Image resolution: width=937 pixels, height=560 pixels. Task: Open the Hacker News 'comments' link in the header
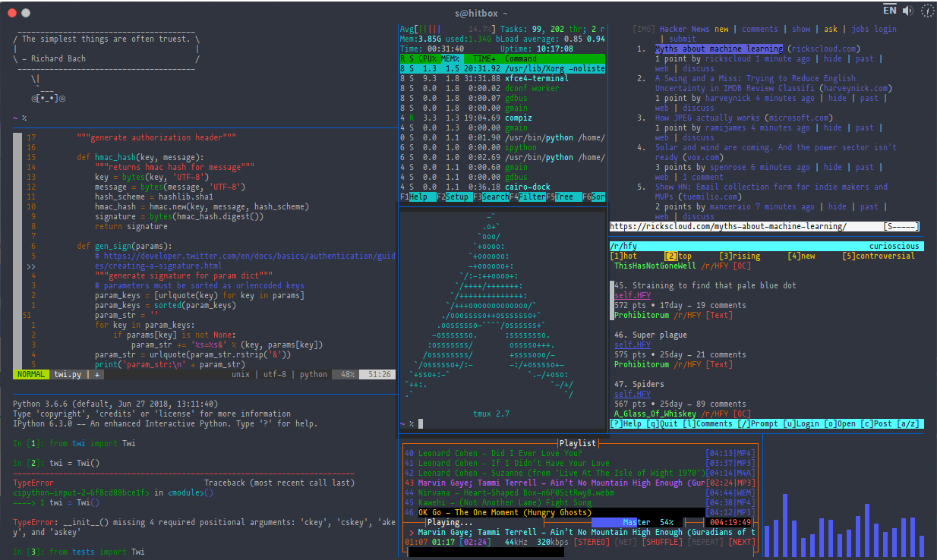coord(760,30)
